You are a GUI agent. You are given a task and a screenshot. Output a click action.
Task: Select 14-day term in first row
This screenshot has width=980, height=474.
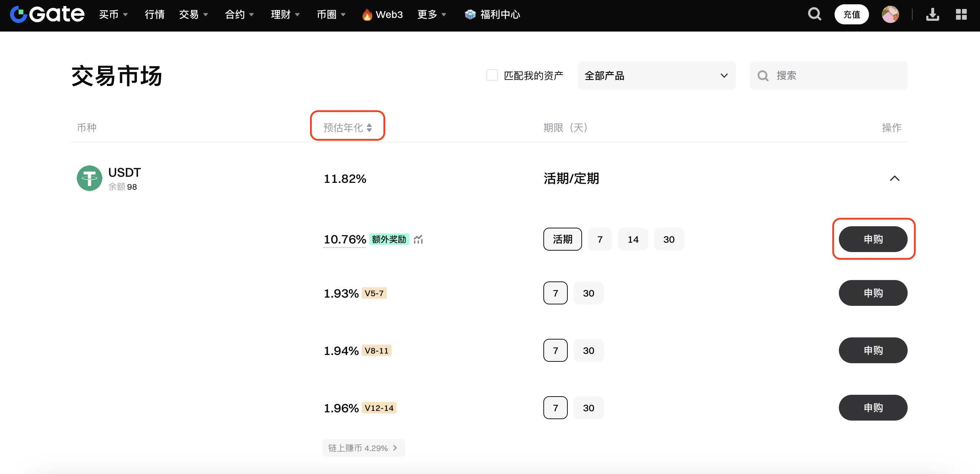(633, 240)
